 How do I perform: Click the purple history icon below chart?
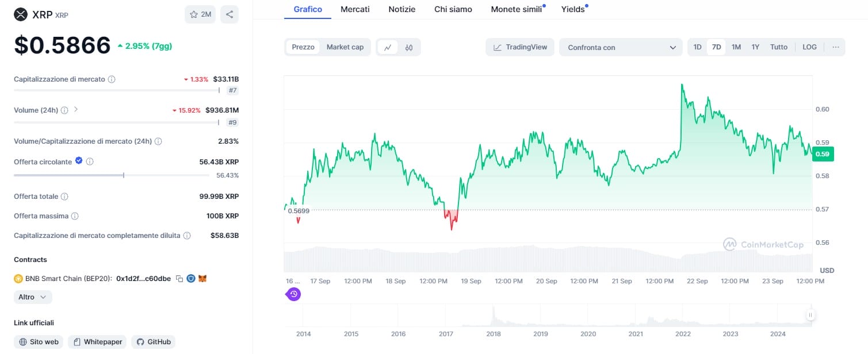tap(293, 294)
